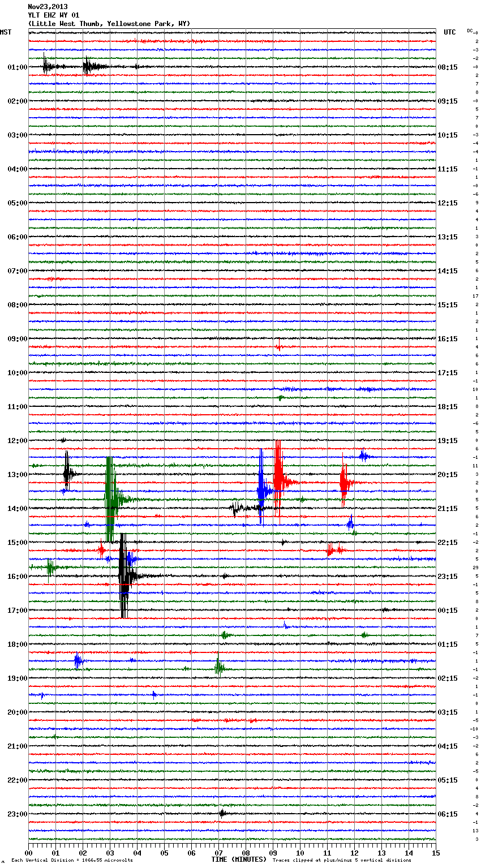This screenshot has width=481, height=868.
Task: Select the station code YLT EHZ WY 01
Action: (x=54, y=15)
